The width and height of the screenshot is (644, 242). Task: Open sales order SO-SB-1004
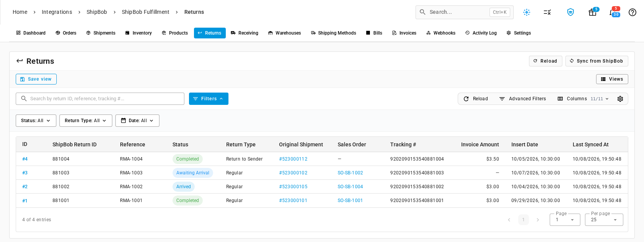(350, 187)
